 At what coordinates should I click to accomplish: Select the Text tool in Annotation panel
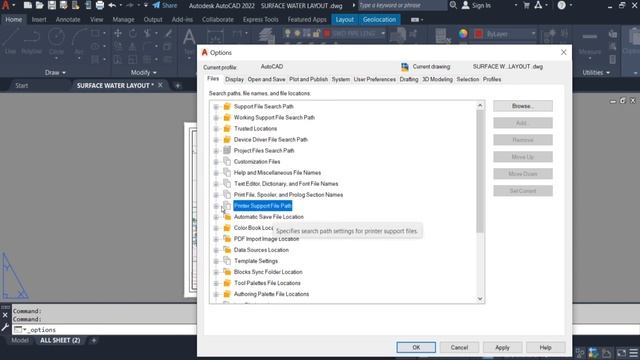pos(189,42)
